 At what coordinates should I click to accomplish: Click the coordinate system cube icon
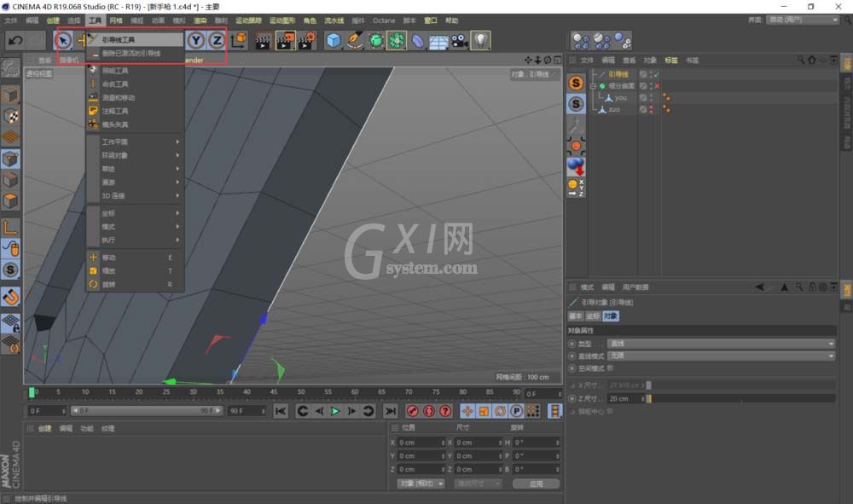click(239, 40)
